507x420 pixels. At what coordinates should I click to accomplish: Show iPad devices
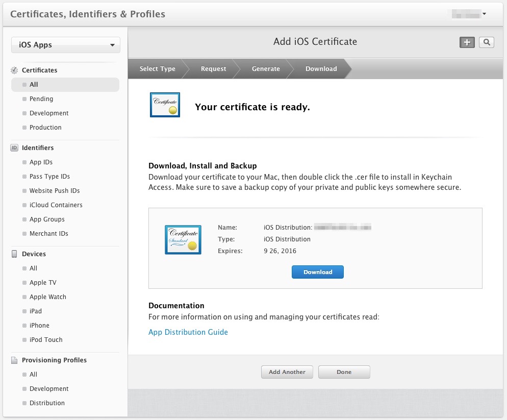tap(36, 311)
